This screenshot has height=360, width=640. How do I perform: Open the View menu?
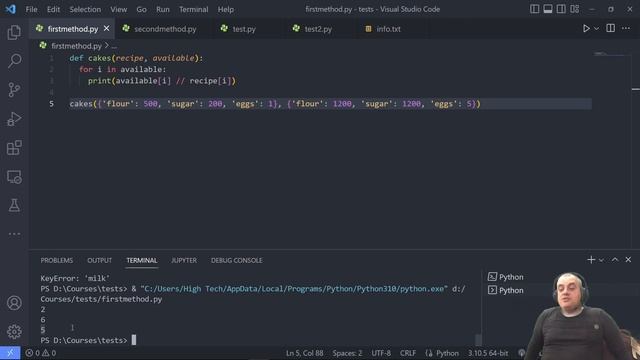point(118,9)
